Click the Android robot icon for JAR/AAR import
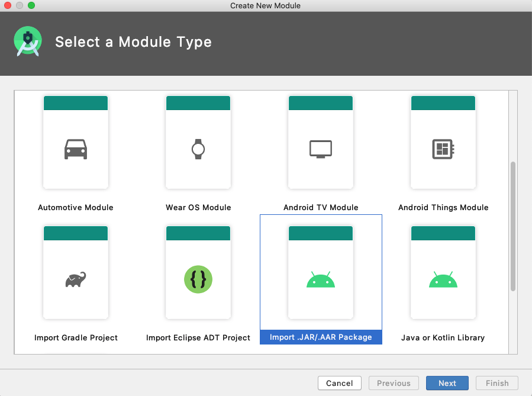Image resolution: width=532 pixels, height=396 pixels. (x=321, y=279)
